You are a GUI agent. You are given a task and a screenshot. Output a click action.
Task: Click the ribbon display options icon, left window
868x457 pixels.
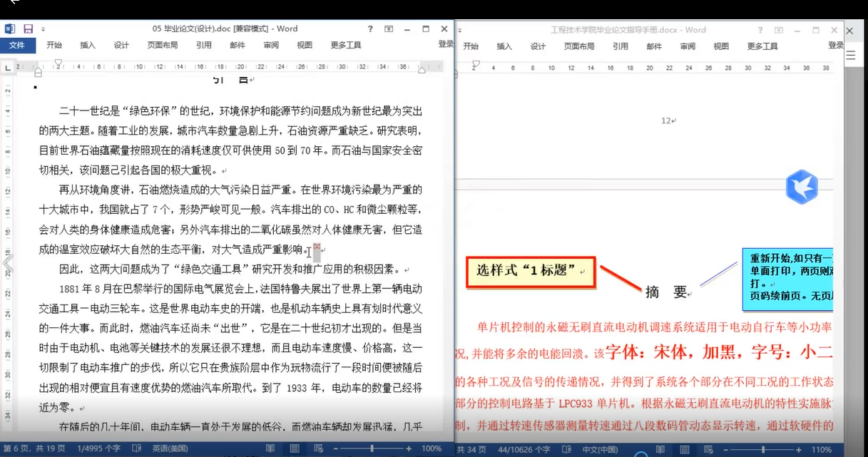[389, 29]
